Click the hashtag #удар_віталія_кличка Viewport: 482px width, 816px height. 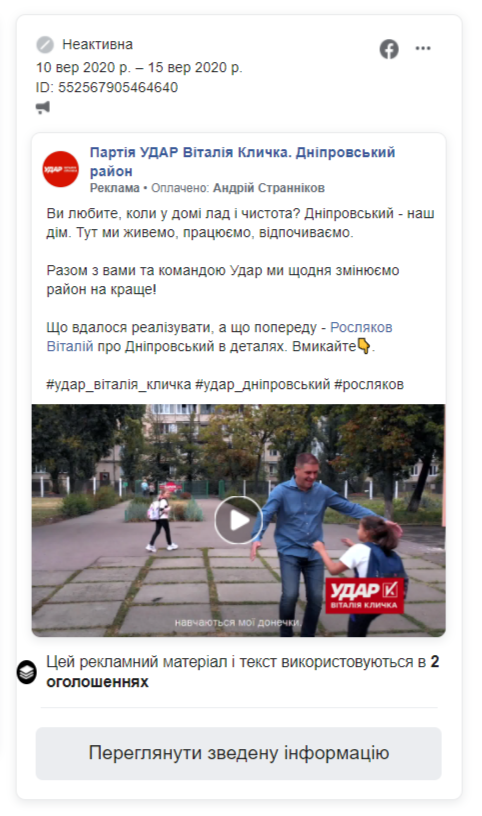pos(119,384)
